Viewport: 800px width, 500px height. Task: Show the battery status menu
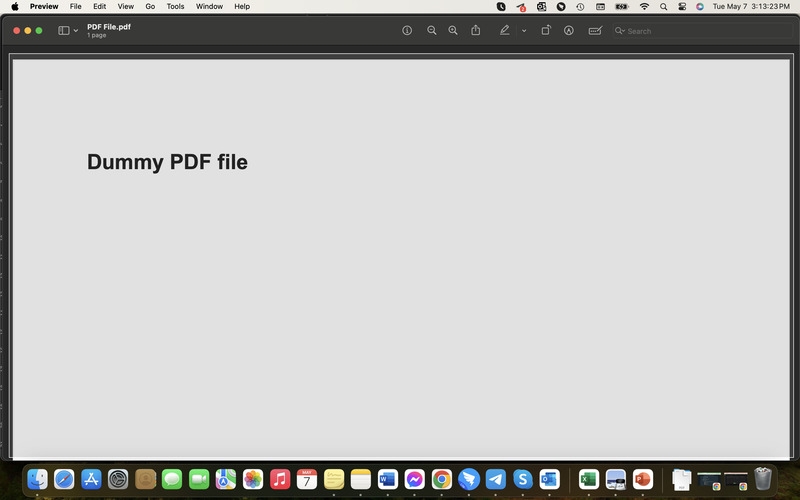(621, 7)
